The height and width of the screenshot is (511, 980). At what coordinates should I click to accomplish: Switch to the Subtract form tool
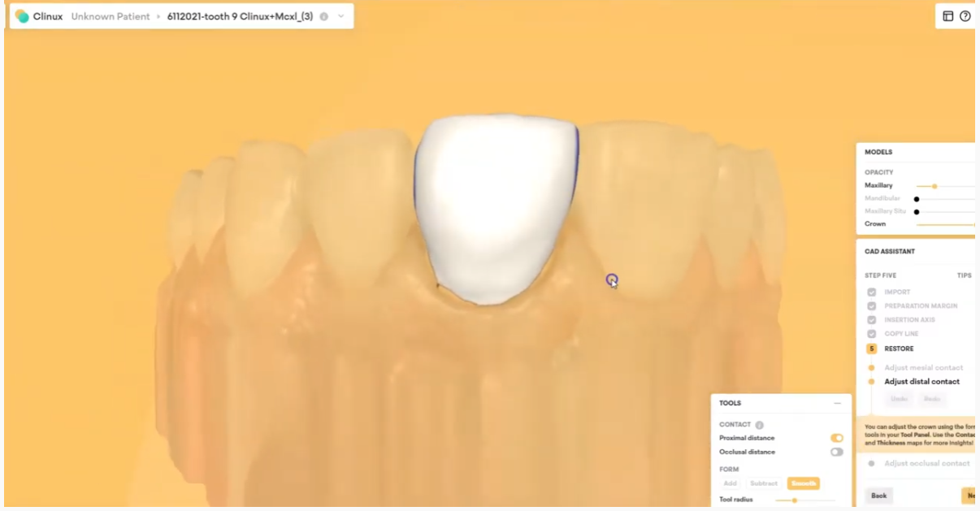(764, 483)
